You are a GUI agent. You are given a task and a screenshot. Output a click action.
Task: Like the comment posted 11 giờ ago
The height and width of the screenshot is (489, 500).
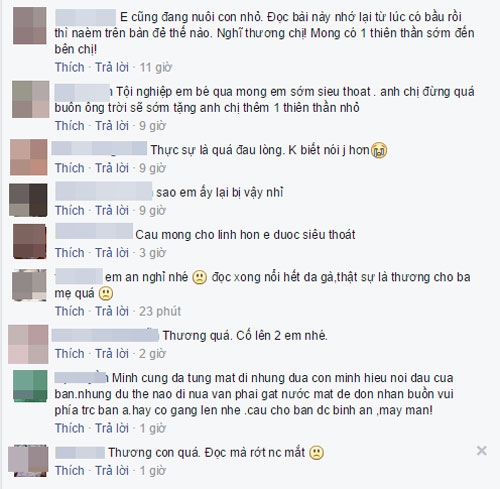point(70,67)
